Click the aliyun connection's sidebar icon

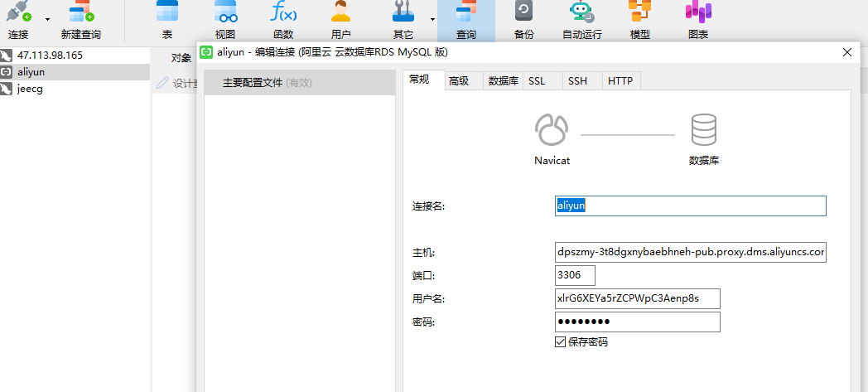[7, 72]
